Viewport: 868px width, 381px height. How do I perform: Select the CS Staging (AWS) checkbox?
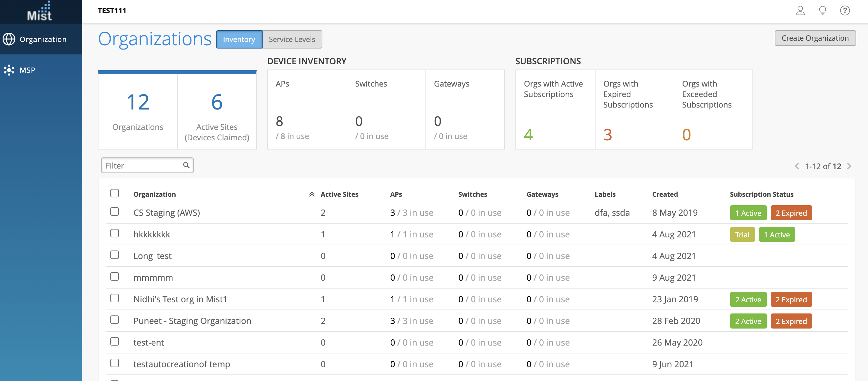pyautogui.click(x=115, y=212)
